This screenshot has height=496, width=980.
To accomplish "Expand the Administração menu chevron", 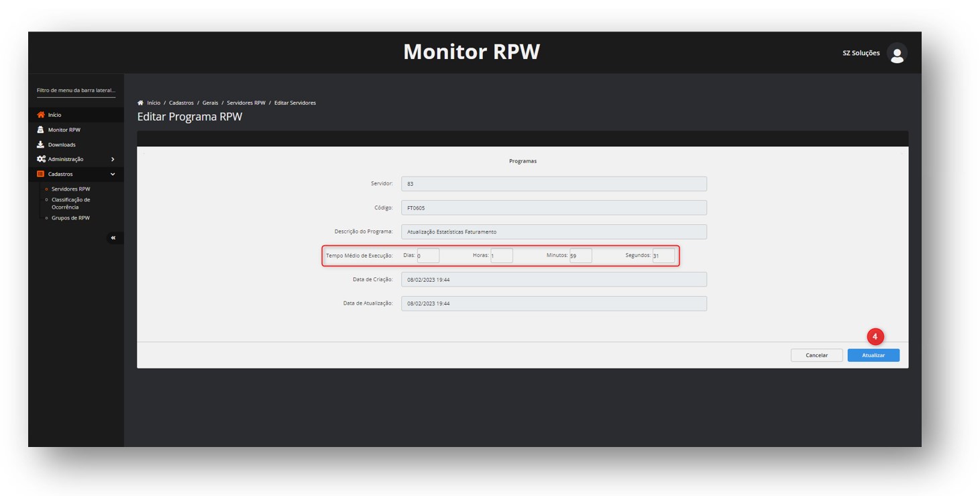I will [113, 159].
